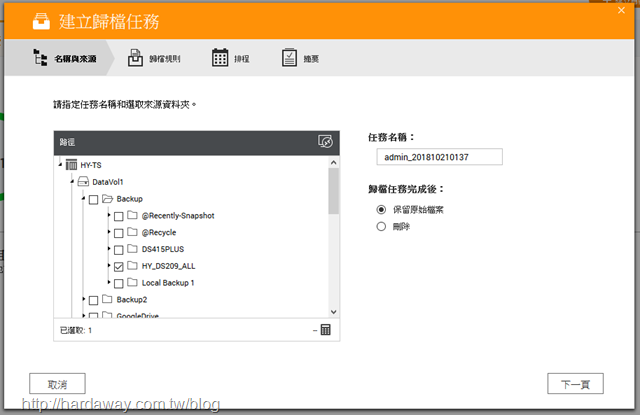640x415 pixels.
Task: Expand the Local Backup 1 folder node
Action: (x=109, y=282)
